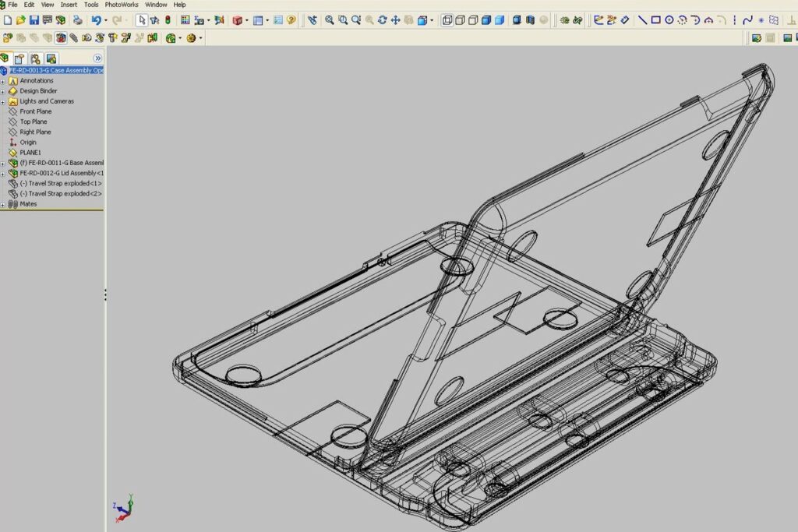Click the Rotate View icon
The image size is (798, 532).
(x=382, y=19)
